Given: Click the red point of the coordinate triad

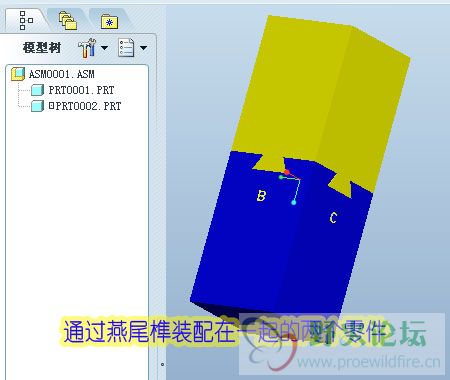Looking at the screenshot, I should click(287, 172).
